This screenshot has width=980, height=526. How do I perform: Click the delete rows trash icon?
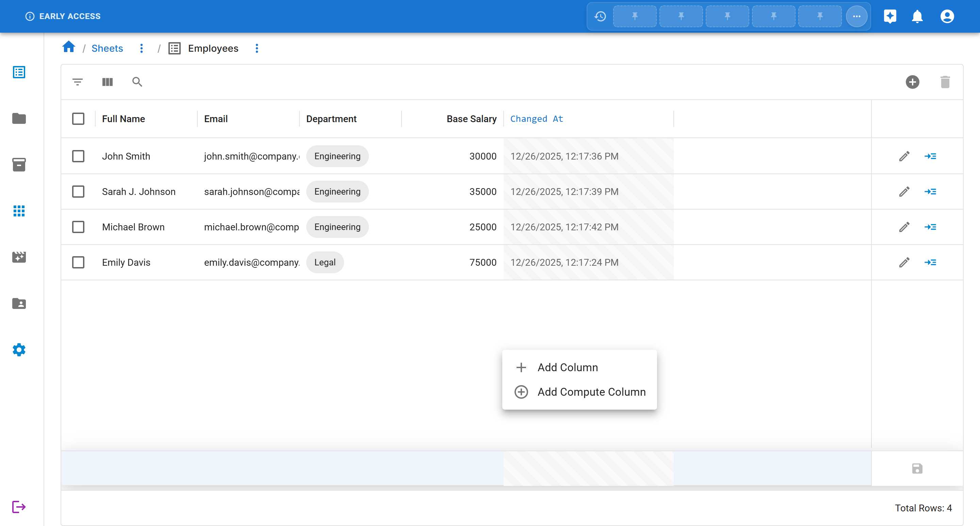click(945, 82)
